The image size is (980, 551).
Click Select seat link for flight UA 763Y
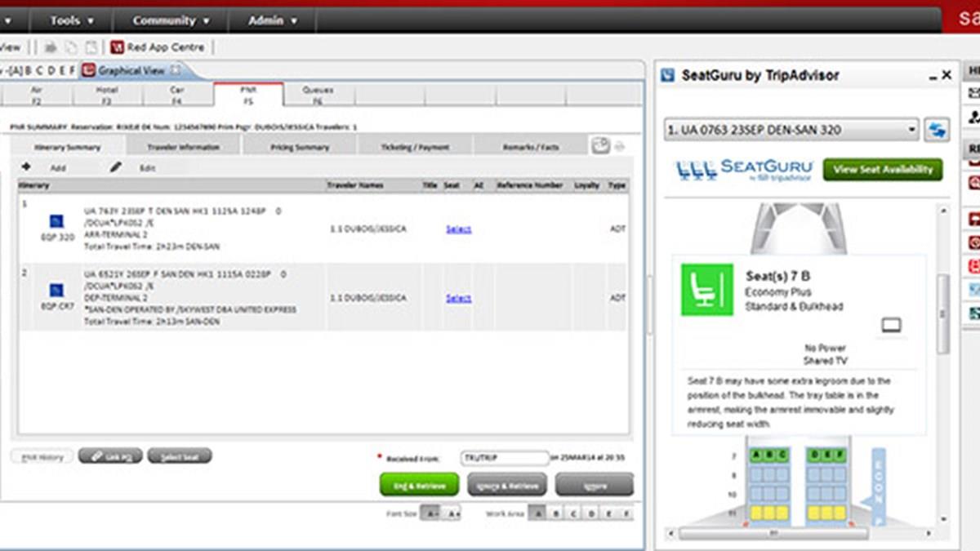458,229
